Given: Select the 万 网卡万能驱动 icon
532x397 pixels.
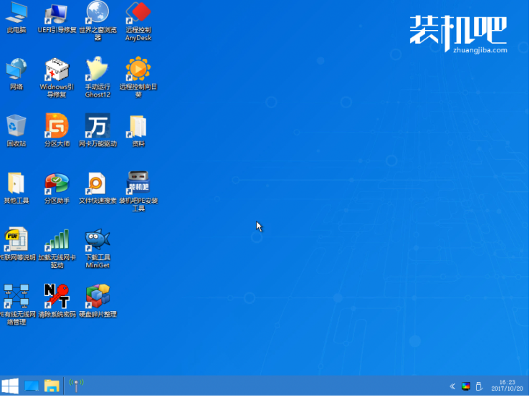Looking at the screenshot, I should coord(98,126).
